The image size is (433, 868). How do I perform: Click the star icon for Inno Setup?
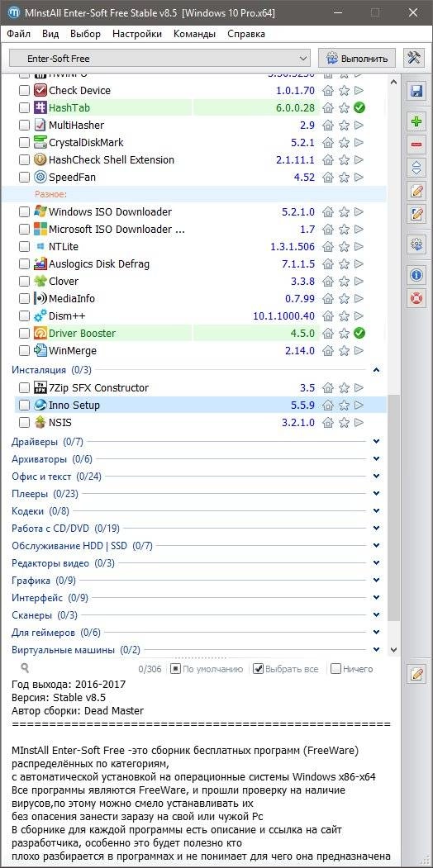click(x=344, y=406)
